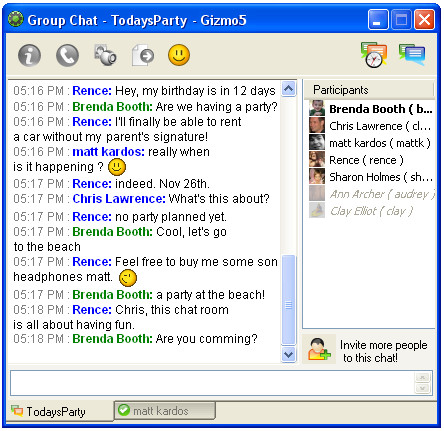This screenshot has width=444, height=431.
Task: Click smiley emoticon after 'is it happening ?'
Action: click(117, 167)
